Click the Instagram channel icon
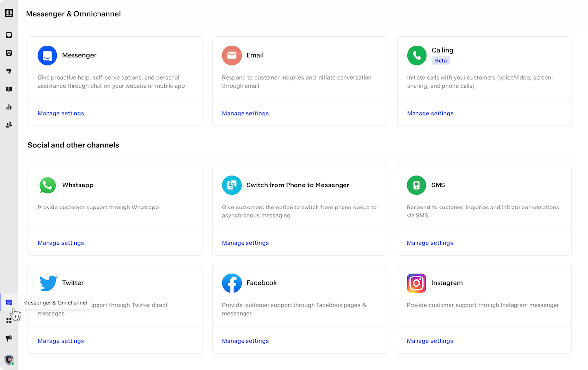This screenshot has height=370, width=588. point(416,283)
